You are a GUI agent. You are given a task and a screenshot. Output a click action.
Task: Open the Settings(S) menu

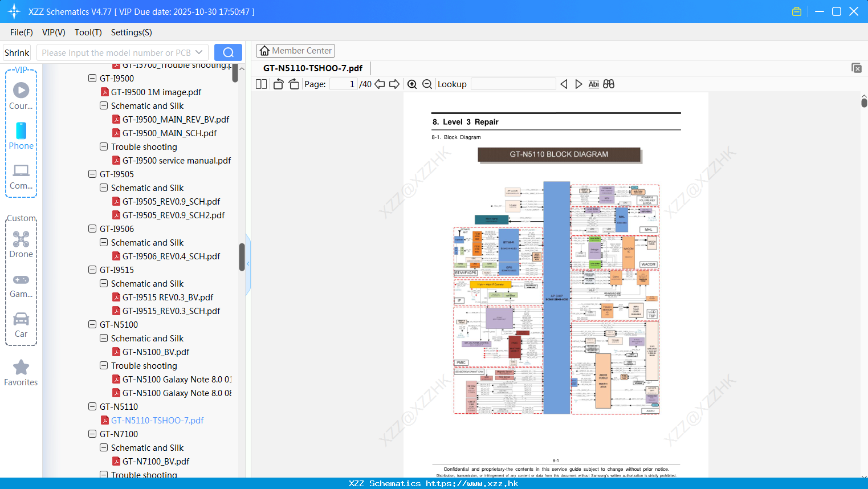click(132, 32)
